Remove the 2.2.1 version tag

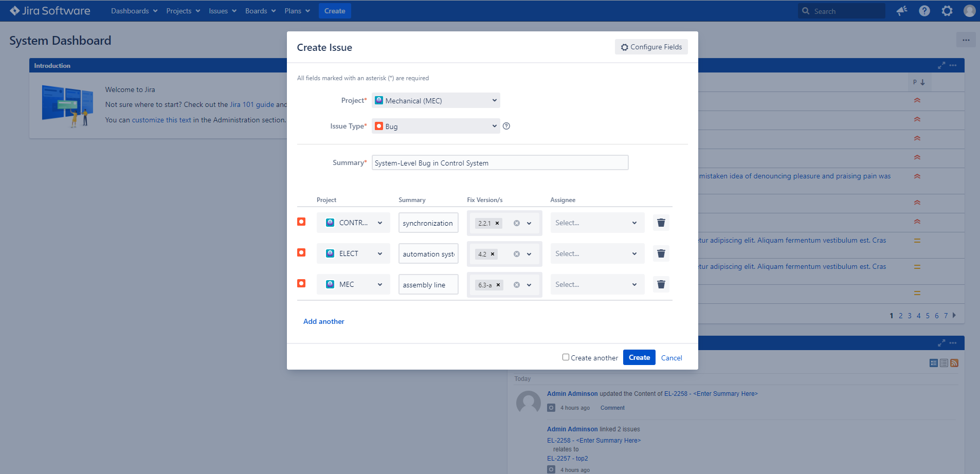coord(497,223)
